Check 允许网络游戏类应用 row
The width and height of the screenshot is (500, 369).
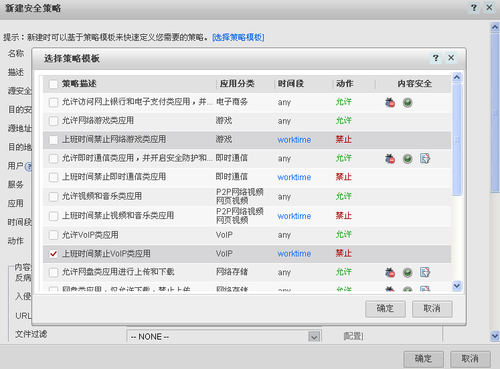(x=53, y=121)
